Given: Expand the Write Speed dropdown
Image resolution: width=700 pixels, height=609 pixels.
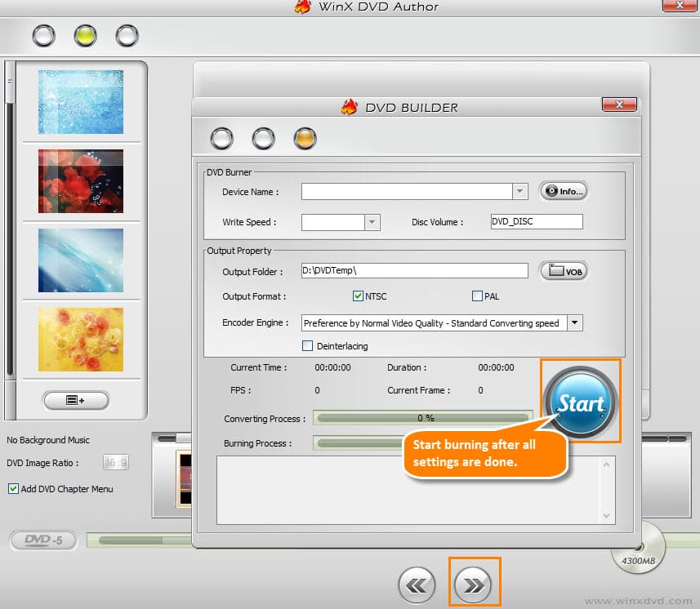Looking at the screenshot, I should click(x=372, y=222).
